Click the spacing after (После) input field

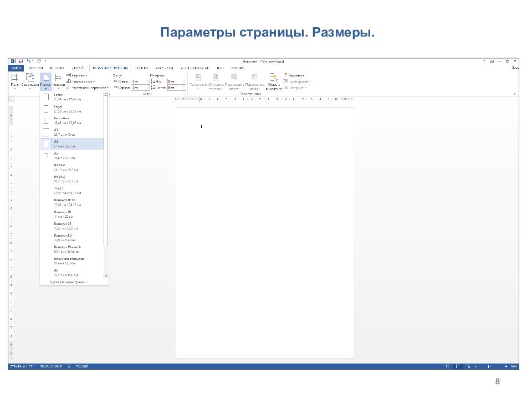[x=176, y=88]
